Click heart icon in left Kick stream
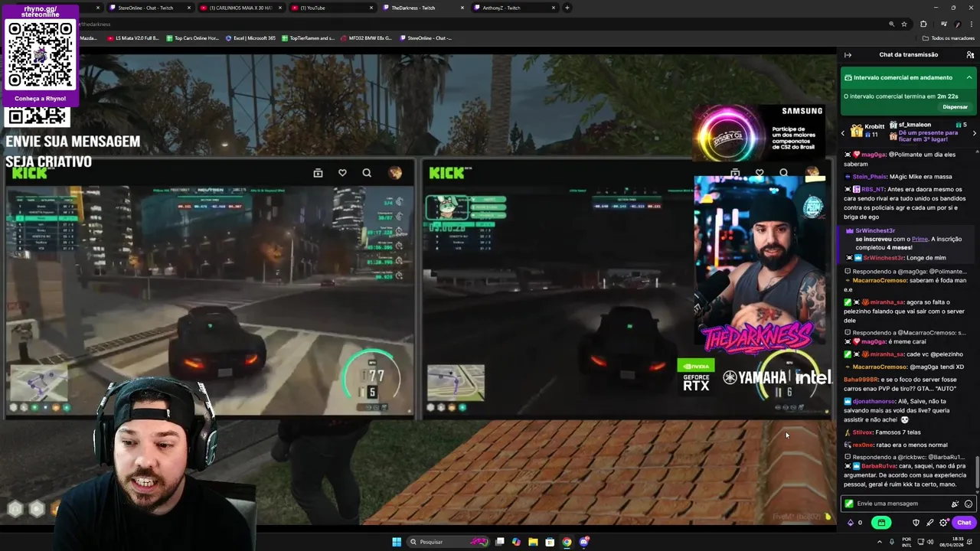 point(342,173)
